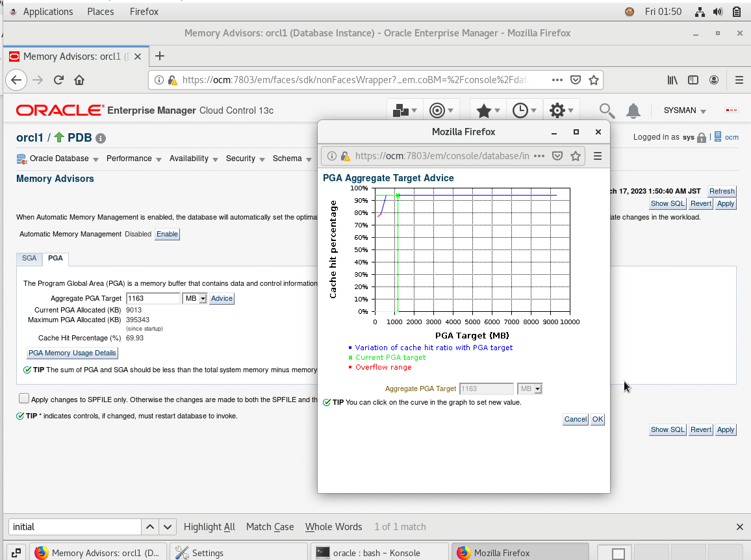Click find bar search field
The width and height of the screenshot is (751, 560).
click(75, 527)
